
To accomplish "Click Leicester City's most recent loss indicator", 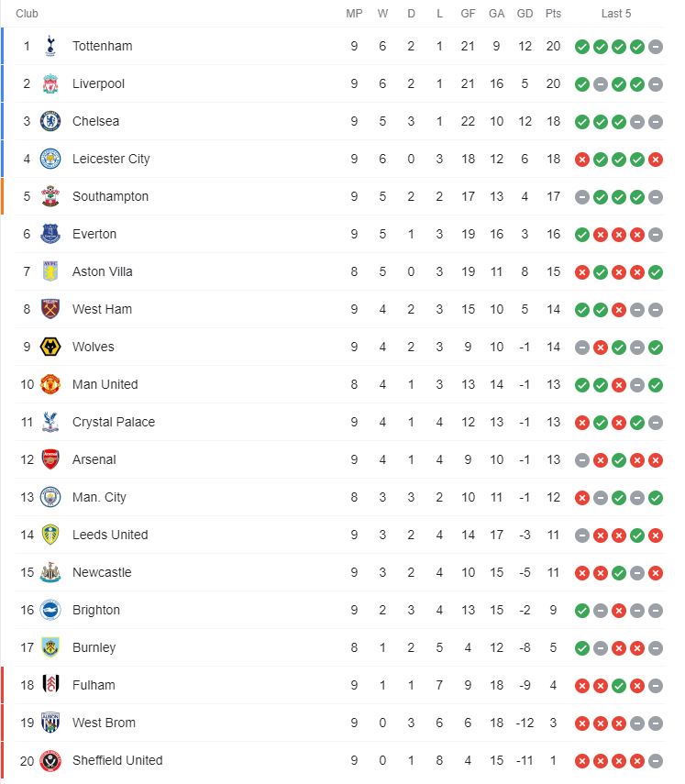I will (656, 160).
